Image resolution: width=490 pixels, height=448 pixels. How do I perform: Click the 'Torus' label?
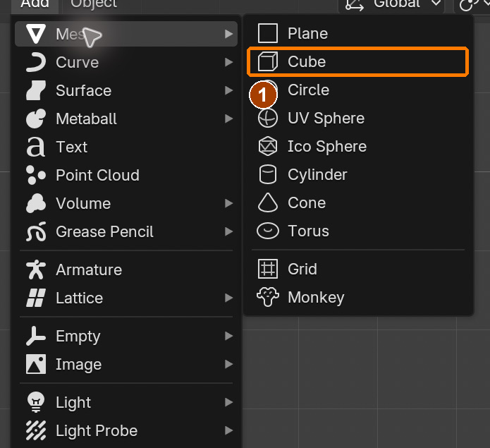(x=308, y=231)
